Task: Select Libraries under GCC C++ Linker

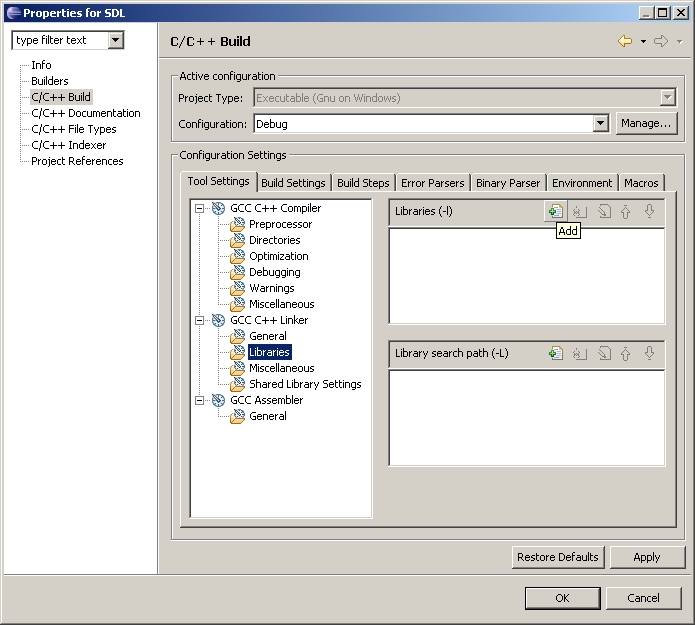Action: click(269, 352)
